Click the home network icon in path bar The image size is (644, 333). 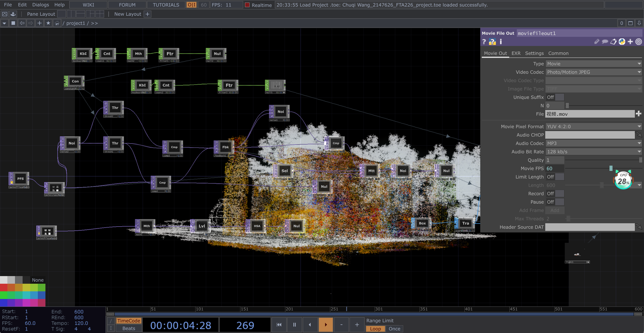click(57, 23)
